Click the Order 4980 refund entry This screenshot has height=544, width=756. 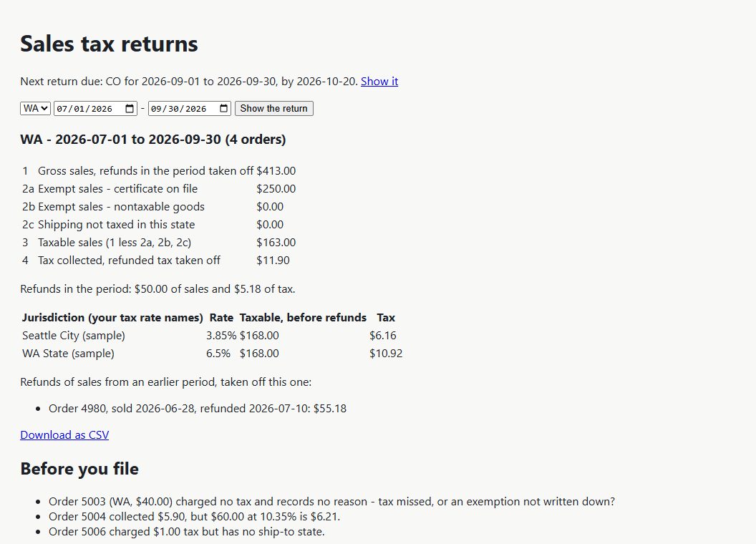[x=198, y=409]
